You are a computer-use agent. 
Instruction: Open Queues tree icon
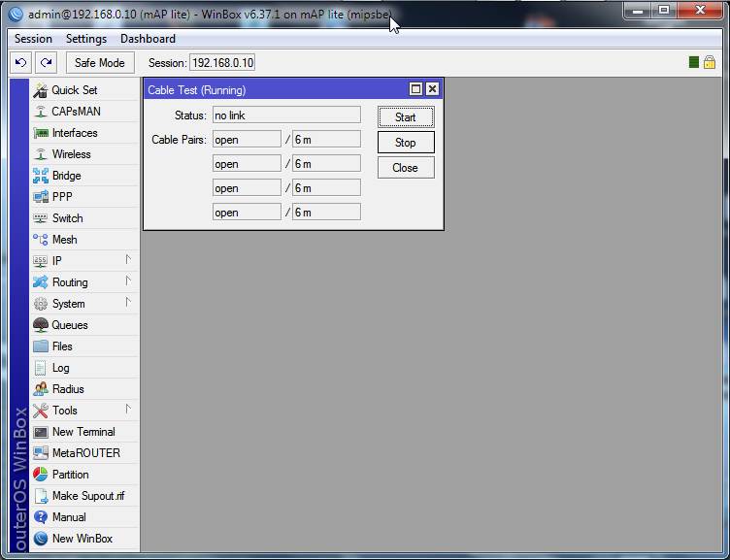(x=41, y=325)
